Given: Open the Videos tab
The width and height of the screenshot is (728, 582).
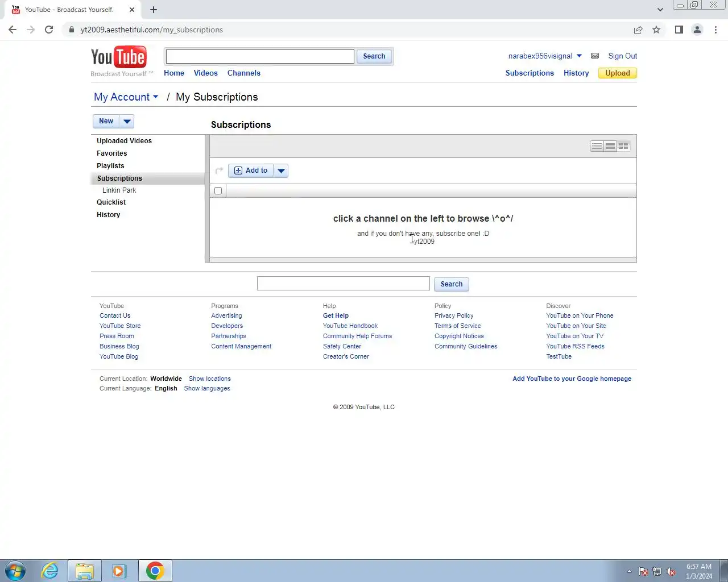Looking at the screenshot, I should (x=206, y=73).
